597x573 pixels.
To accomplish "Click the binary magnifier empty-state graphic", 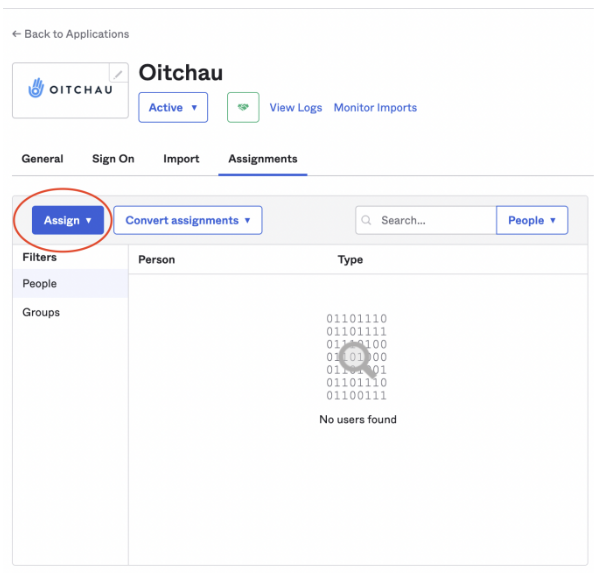I will pos(357,357).
